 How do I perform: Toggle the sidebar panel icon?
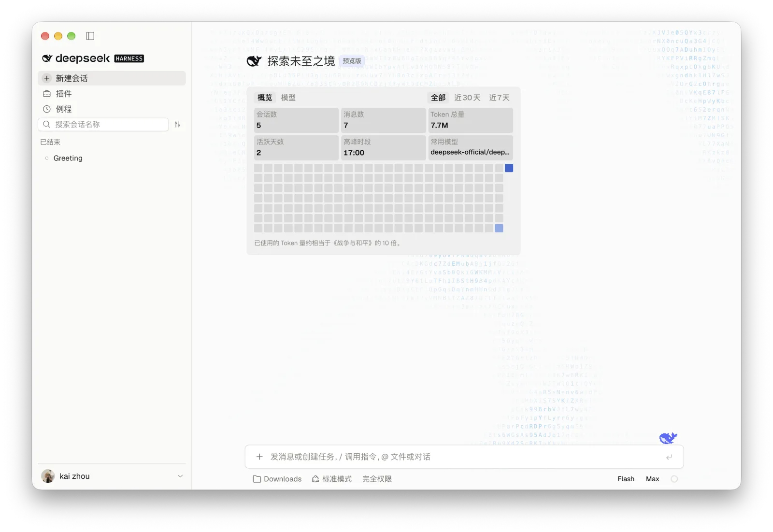click(x=90, y=36)
